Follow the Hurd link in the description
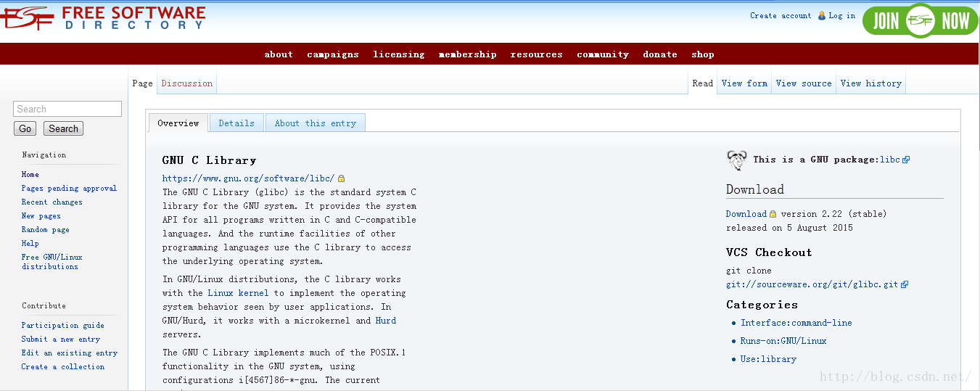This screenshot has width=980, height=391. (x=386, y=321)
